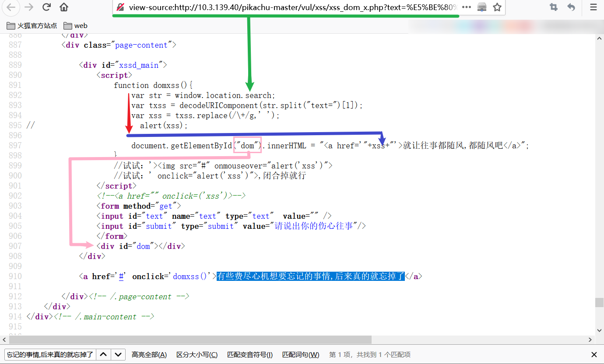Click the '#' href link on line 910
Image resolution: width=604 pixels, height=364 pixels.
click(x=121, y=276)
